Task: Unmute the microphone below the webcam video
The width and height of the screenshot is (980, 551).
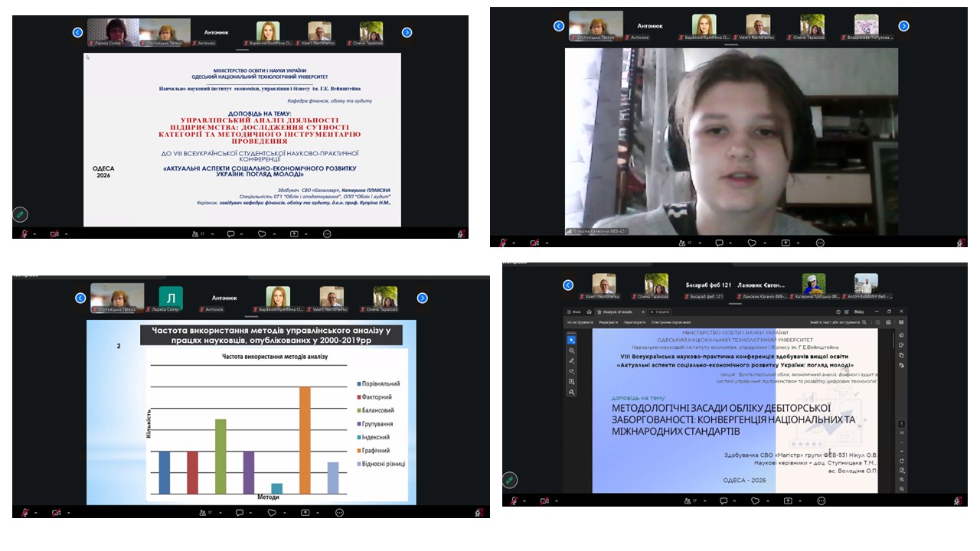Action: coord(502,243)
